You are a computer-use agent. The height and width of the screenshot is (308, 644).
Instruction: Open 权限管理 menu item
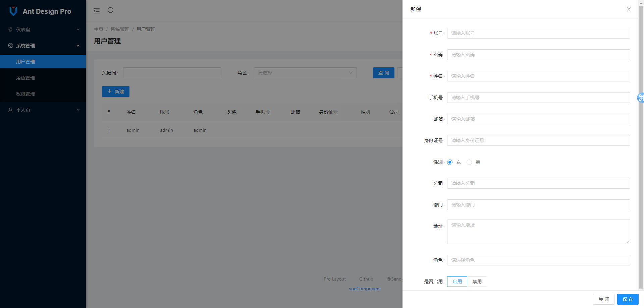(43, 94)
